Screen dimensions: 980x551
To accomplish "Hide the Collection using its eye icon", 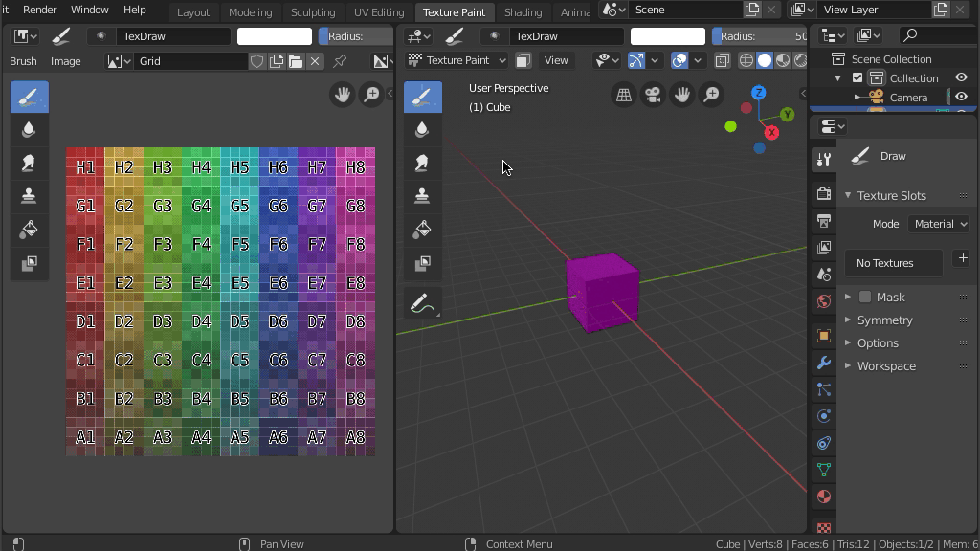I will point(961,78).
